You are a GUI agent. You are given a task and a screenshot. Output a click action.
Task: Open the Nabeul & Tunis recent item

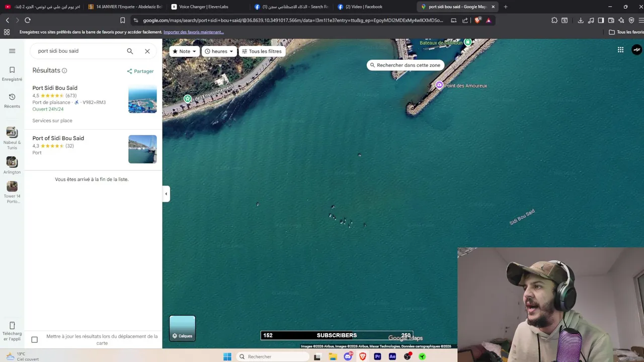pyautogui.click(x=12, y=138)
